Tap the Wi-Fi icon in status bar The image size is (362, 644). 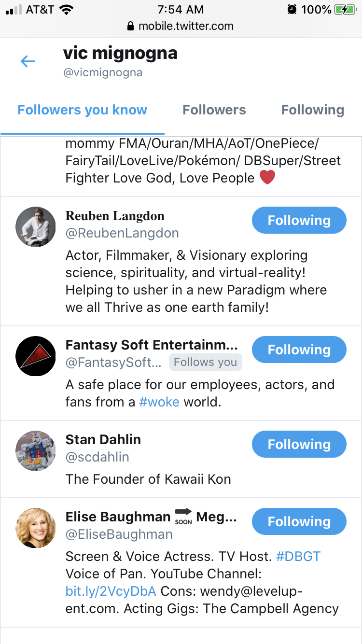click(65, 9)
